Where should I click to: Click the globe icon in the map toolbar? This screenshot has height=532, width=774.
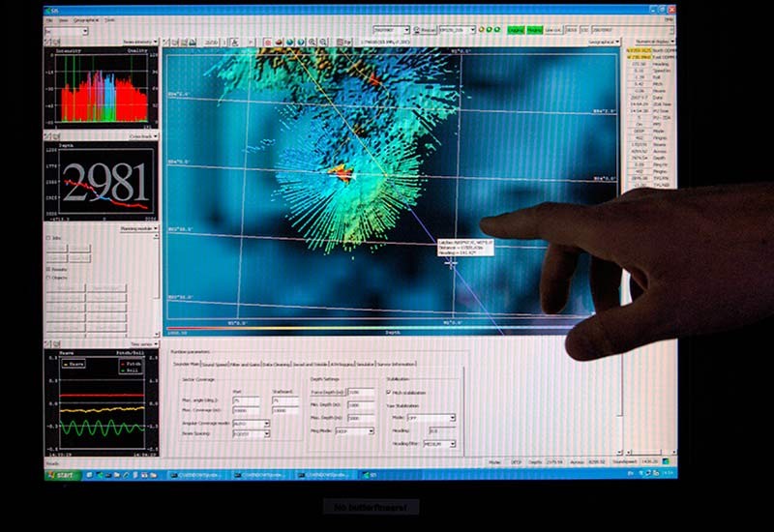tap(290, 43)
